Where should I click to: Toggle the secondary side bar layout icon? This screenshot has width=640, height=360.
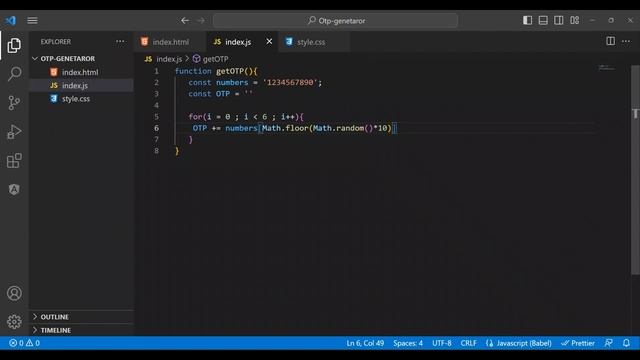558,20
